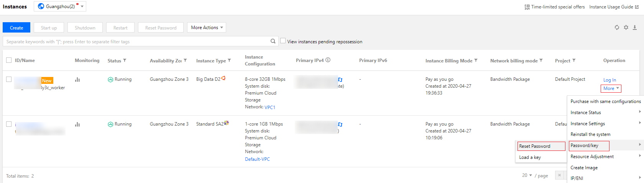Open the Instance Usage Guide link

tap(614, 7)
